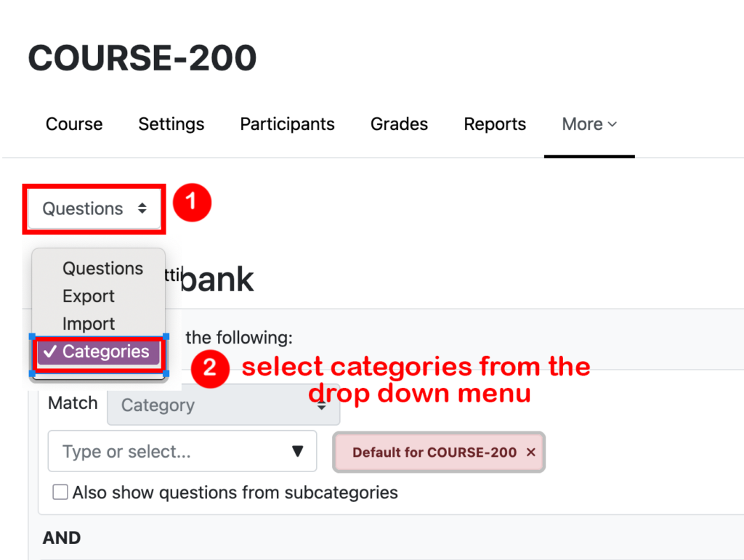
Task: Choose Import from the dropdown list
Action: pyautogui.click(x=89, y=324)
